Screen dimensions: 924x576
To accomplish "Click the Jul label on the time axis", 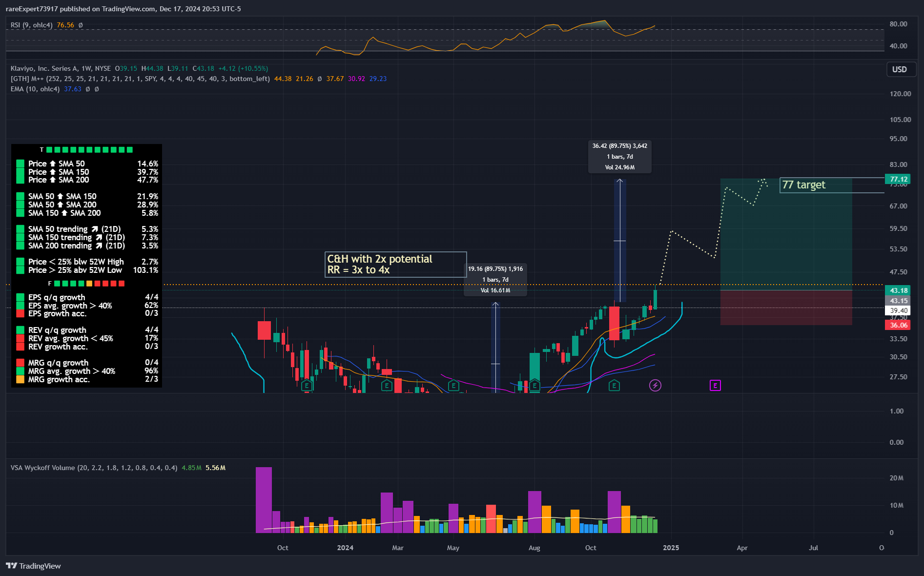I will 813,548.
